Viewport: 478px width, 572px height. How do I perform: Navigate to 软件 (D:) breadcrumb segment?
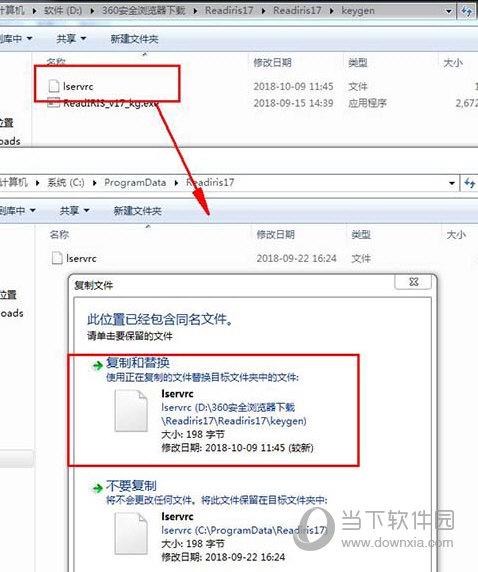tap(63, 11)
